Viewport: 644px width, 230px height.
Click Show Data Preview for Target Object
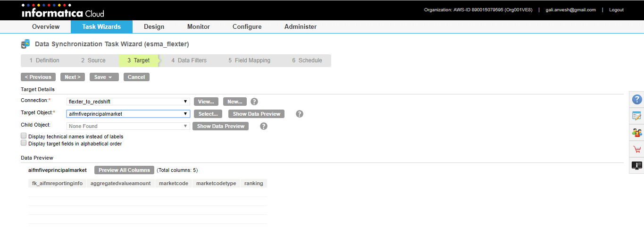coord(256,114)
